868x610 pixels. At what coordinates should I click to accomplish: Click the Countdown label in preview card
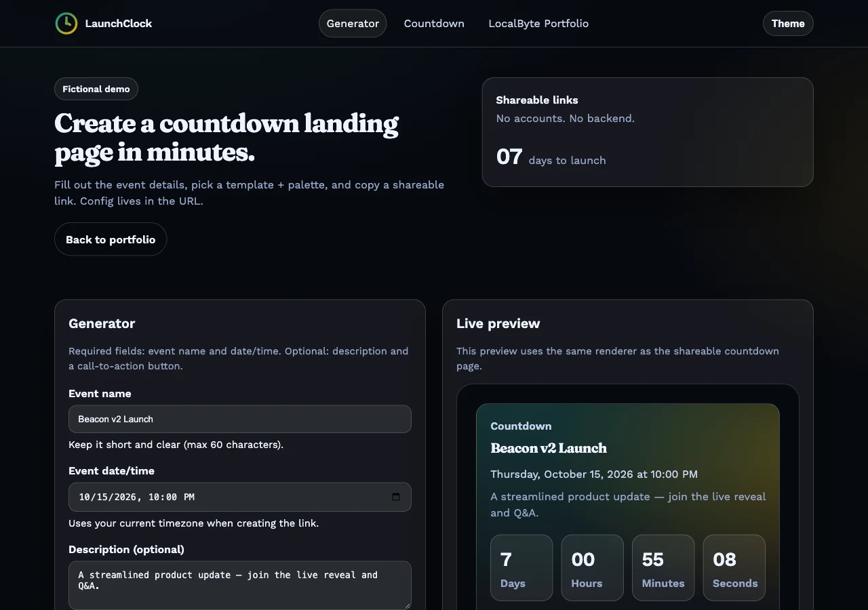point(521,426)
